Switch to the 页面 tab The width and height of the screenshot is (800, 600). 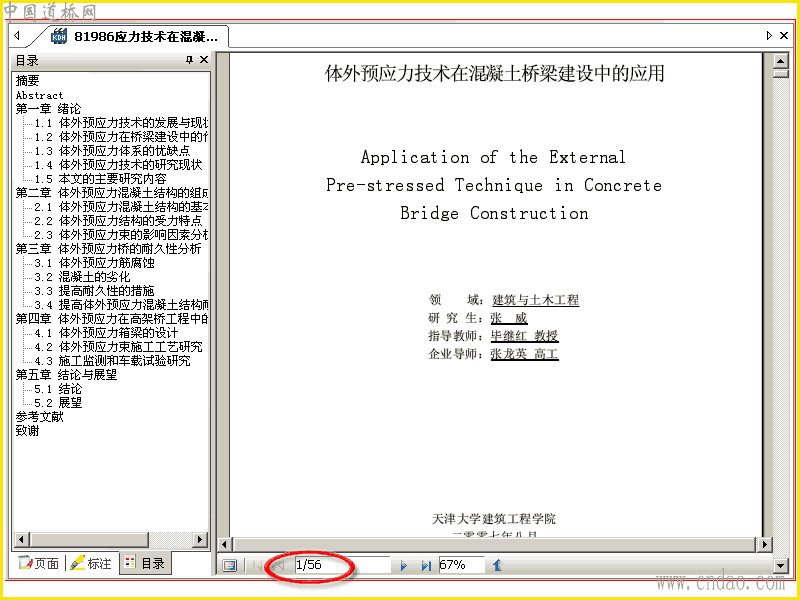[39, 563]
